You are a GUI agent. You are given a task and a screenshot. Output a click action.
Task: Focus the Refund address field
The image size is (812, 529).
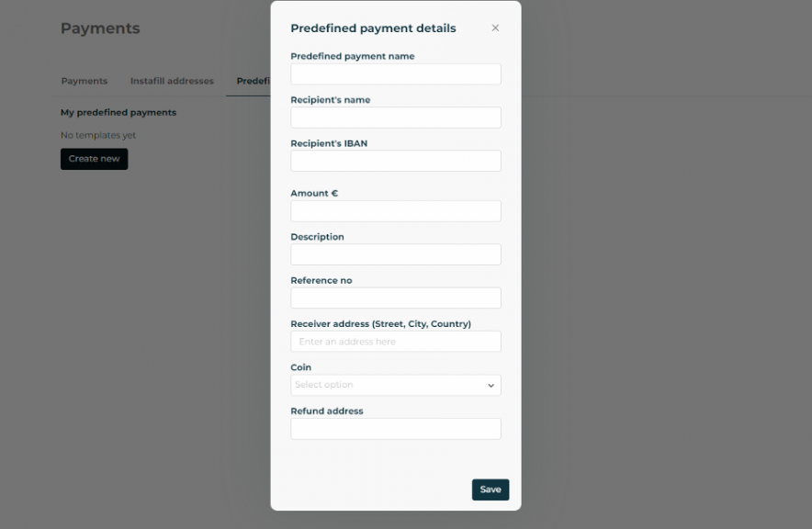pyautogui.click(x=396, y=429)
